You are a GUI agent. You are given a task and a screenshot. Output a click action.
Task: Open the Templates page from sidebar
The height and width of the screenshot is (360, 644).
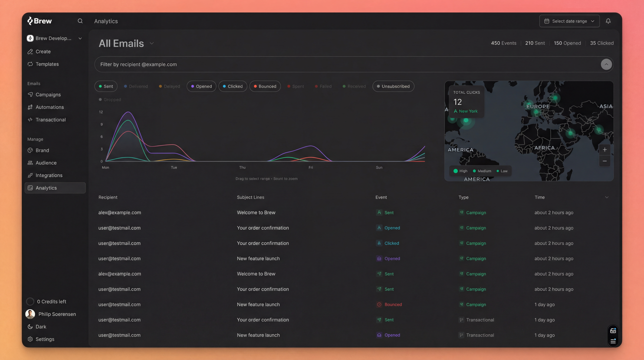47,64
